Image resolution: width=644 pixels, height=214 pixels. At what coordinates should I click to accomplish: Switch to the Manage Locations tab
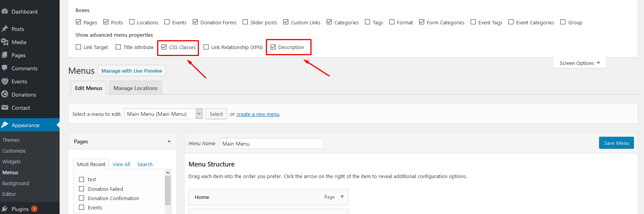(135, 88)
